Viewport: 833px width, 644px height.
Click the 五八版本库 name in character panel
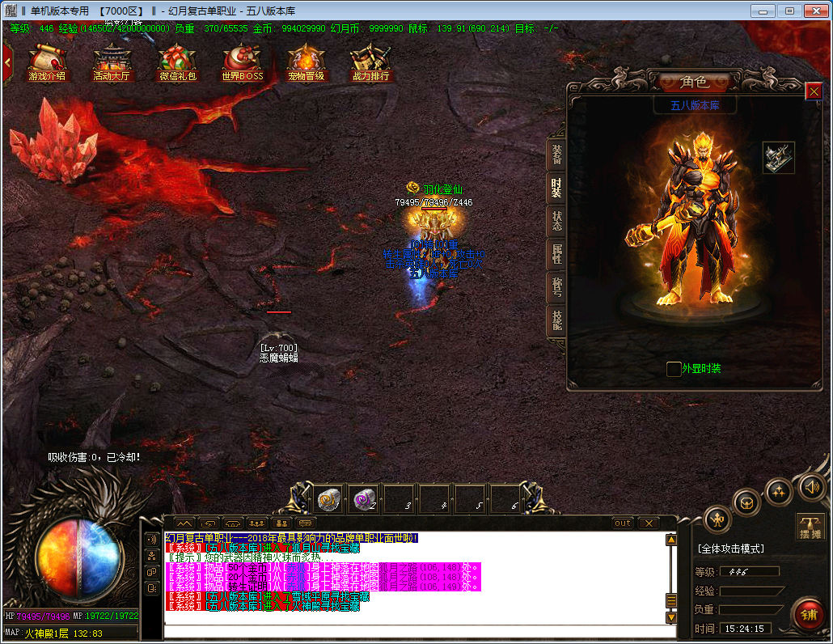(x=695, y=105)
